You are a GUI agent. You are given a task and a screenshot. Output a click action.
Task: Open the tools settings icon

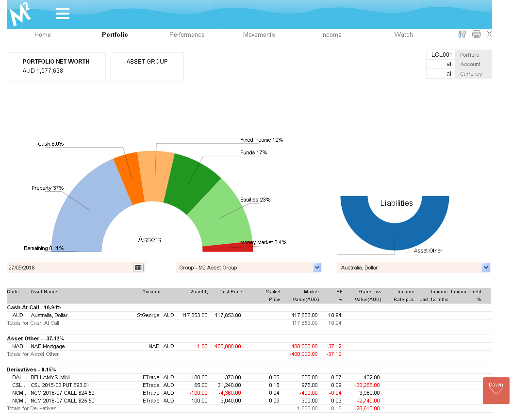[462, 34]
